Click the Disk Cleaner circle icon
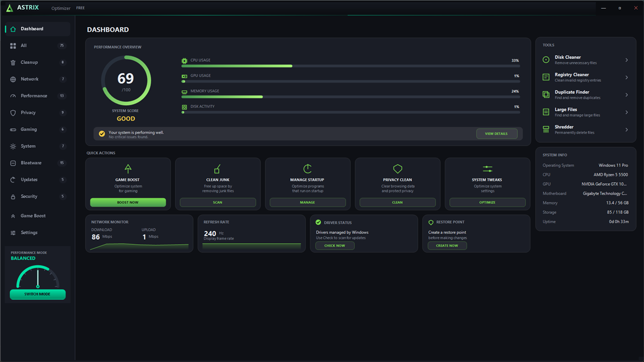 click(x=546, y=60)
